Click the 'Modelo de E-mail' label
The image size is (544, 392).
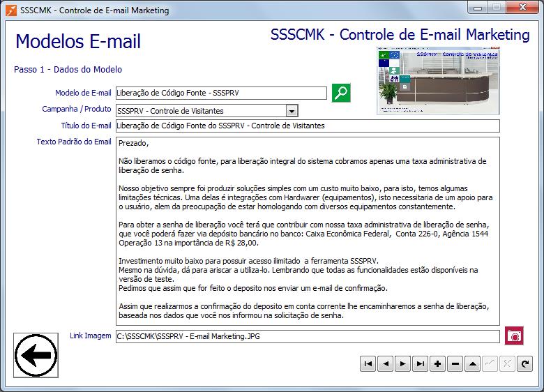point(83,93)
